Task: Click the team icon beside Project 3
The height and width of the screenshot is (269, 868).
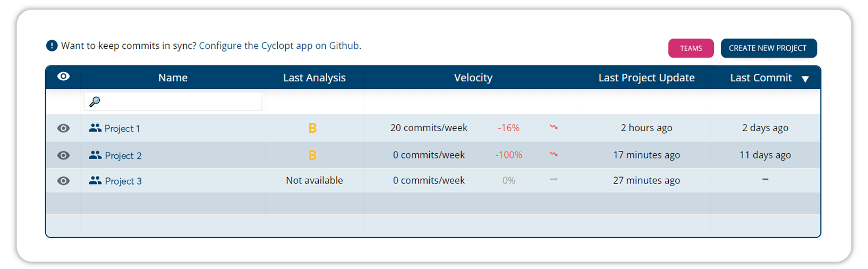Action: [x=95, y=181]
